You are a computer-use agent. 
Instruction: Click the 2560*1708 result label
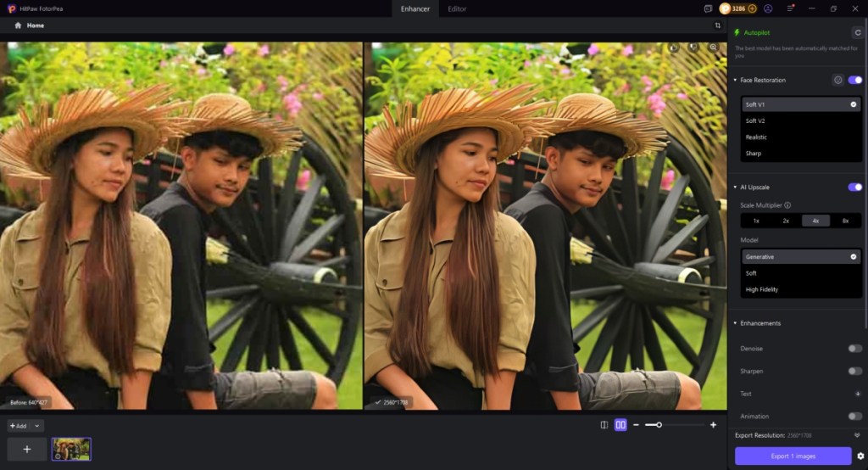click(392, 402)
